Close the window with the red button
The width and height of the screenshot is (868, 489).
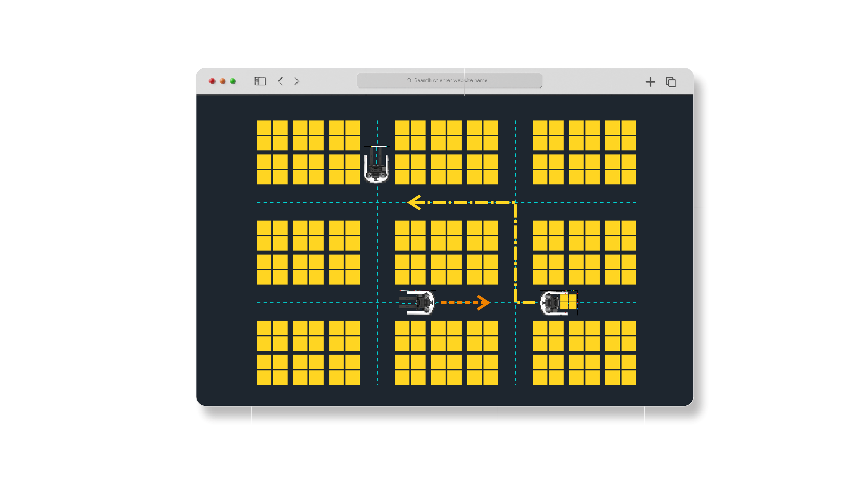pyautogui.click(x=212, y=81)
